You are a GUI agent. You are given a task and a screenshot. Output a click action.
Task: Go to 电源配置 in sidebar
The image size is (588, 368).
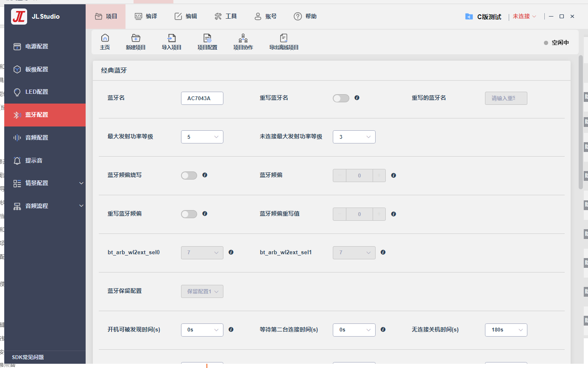click(x=45, y=47)
